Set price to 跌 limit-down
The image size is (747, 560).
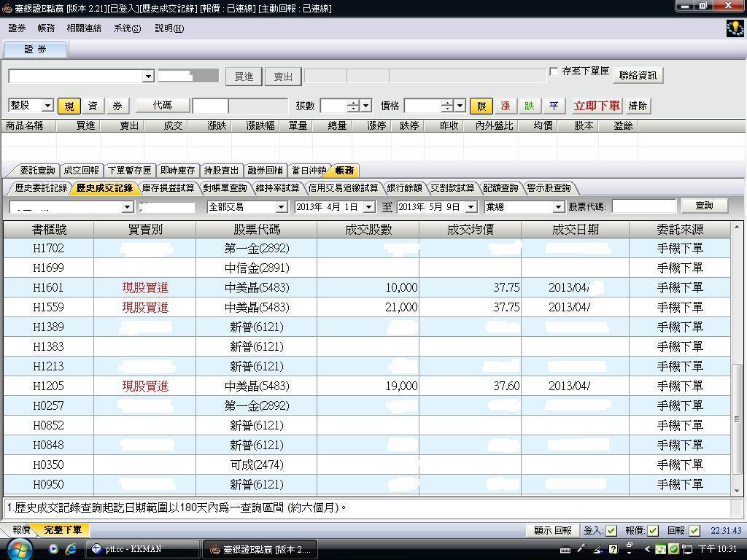coord(529,106)
